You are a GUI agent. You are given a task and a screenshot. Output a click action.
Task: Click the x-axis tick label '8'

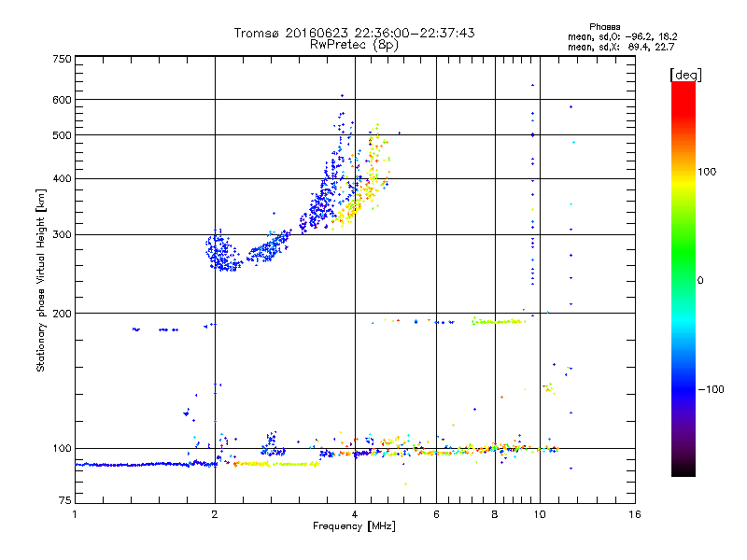point(495,514)
